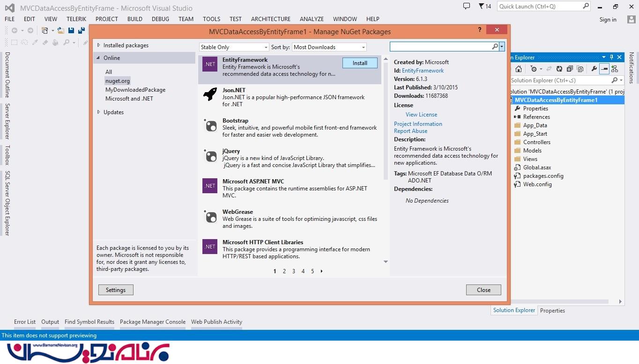The height and width of the screenshot is (364, 639).
Task: Expand the Updates section
Action: tap(99, 112)
